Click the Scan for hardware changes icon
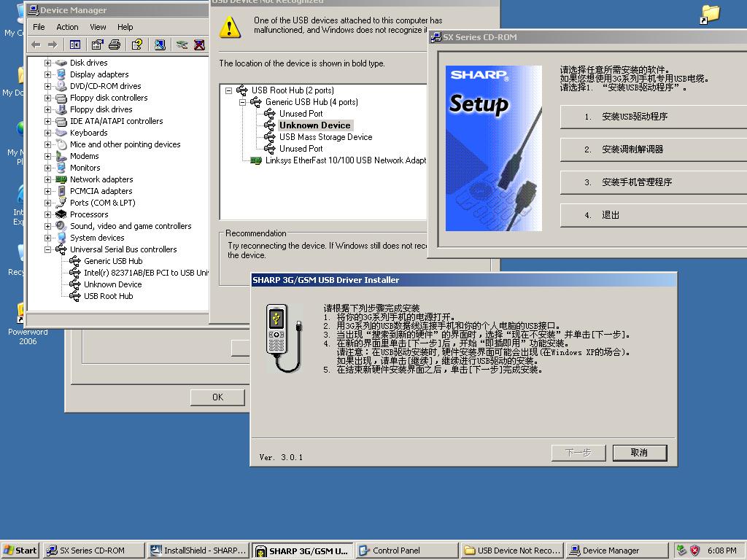Viewport: 747px width, 560px height. pos(160,45)
